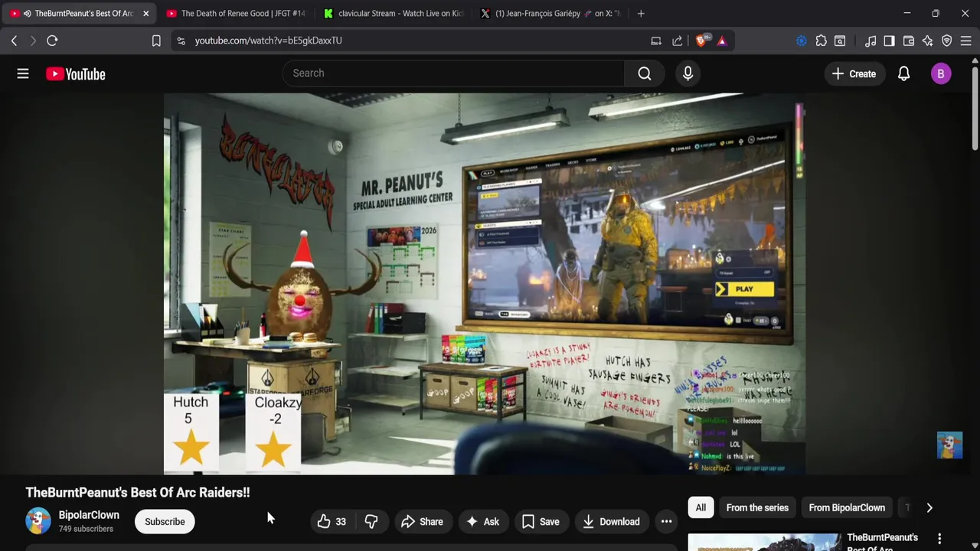Viewport: 980px width, 551px height.
Task: View site information icon in address bar
Action: 181,41
